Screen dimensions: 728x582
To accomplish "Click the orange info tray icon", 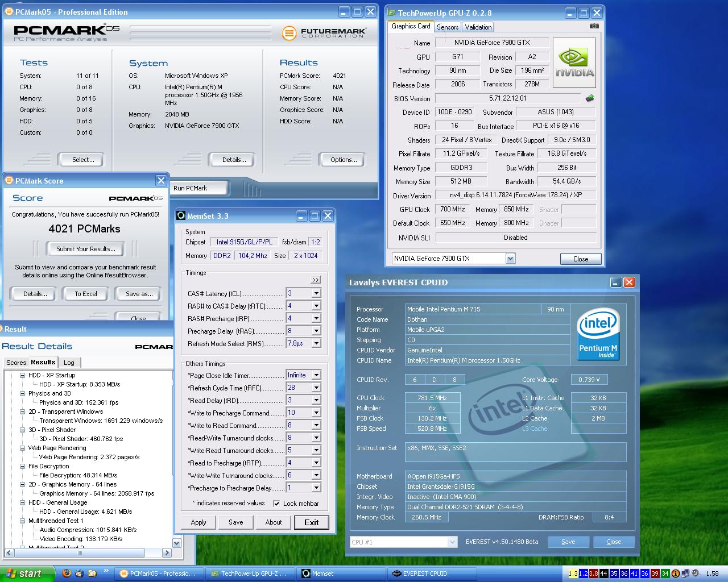I will [675, 573].
